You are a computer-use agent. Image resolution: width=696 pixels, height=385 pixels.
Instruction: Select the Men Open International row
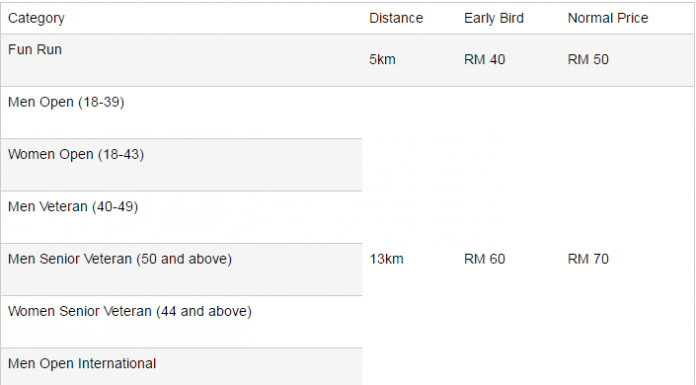tap(182, 367)
